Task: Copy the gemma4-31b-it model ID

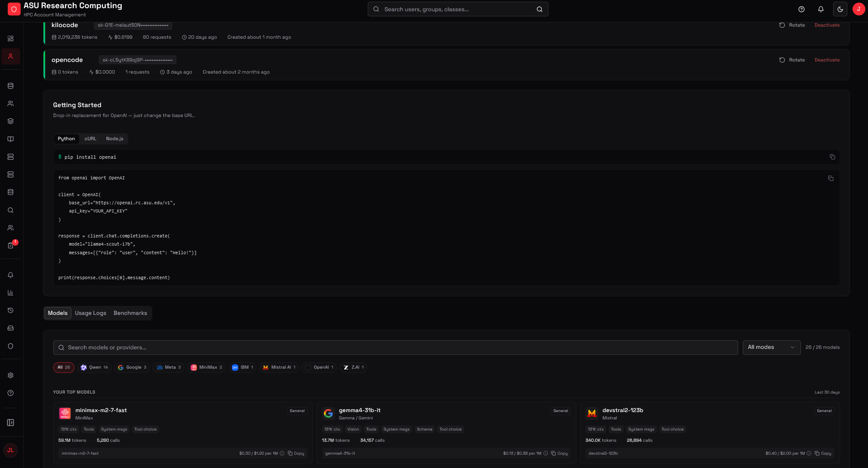Action: pos(560,453)
